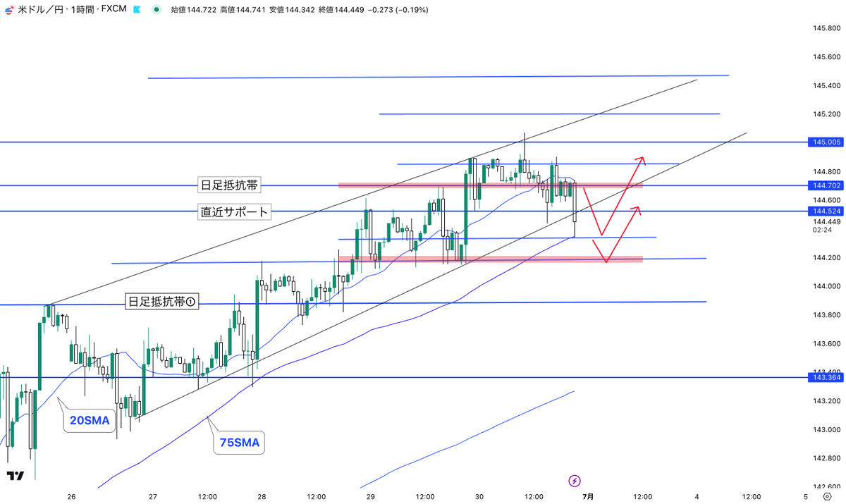Click 144.800 on price axis
The width and height of the screenshot is (846, 504).
(825, 171)
